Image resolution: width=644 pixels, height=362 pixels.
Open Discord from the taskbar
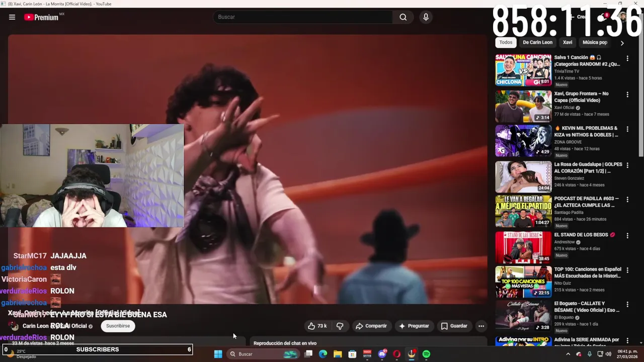(x=382, y=354)
